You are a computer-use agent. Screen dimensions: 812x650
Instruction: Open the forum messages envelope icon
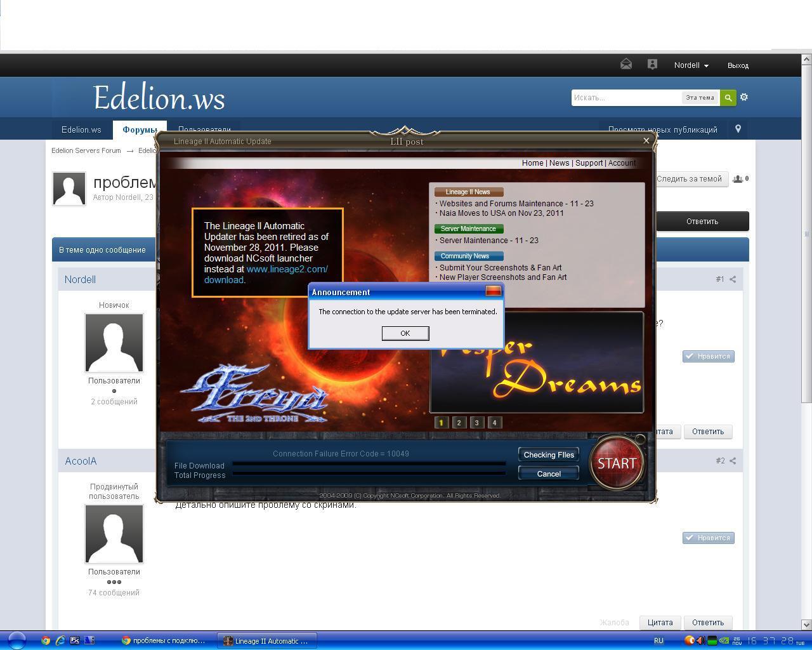pos(626,64)
